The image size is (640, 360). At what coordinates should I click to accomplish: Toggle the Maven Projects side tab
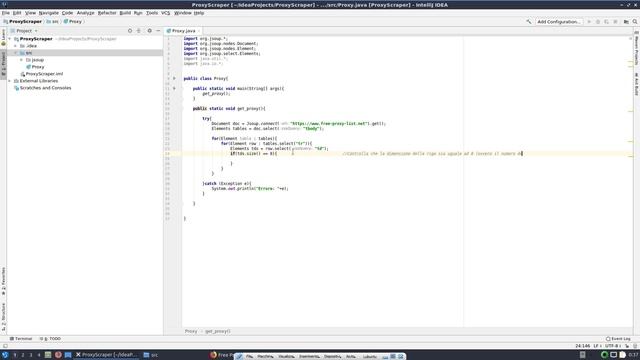coord(636,47)
